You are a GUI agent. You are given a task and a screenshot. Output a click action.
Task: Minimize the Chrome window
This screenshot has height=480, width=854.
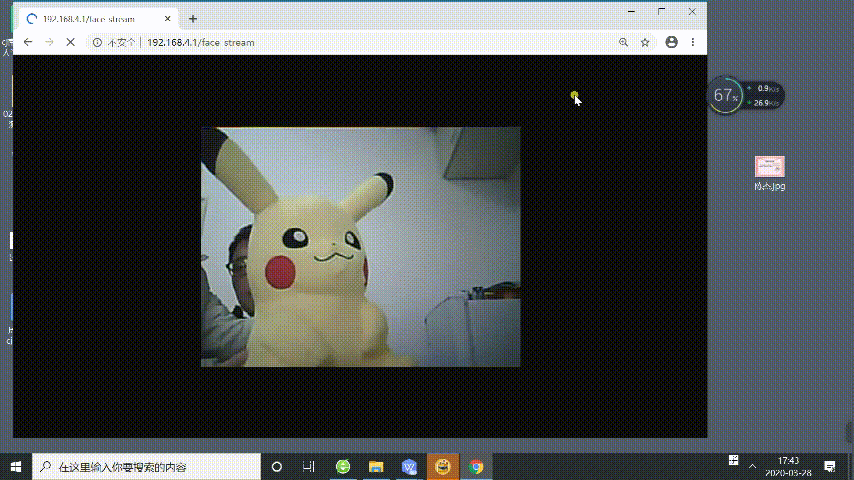[x=631, y=11]
